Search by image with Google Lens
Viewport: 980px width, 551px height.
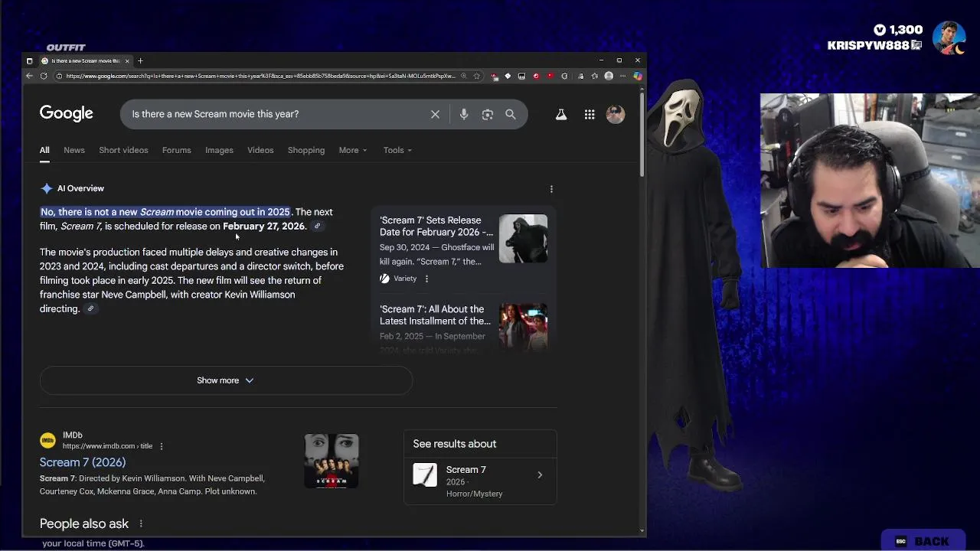(488, 114)
